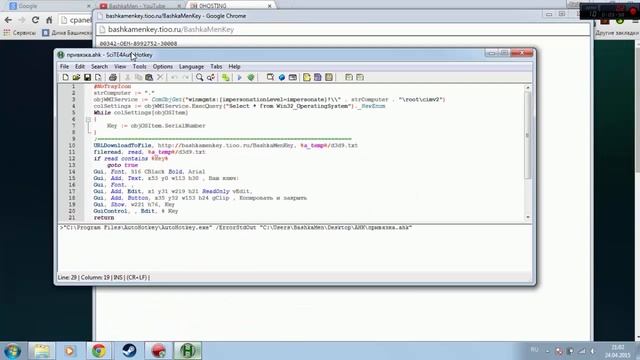The height and width of the screenshot is (360, 640).
Task: Click the 'Line: 29 | Column: 19' status bar
Action: pos(104,277)
